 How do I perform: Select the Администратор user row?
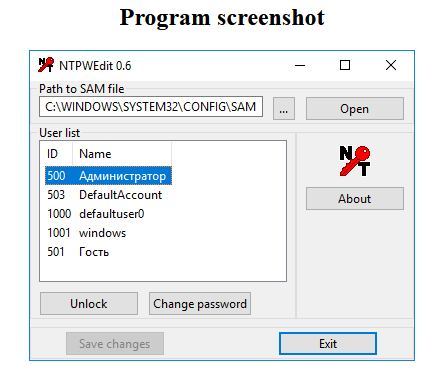click(x=108, y=176)
